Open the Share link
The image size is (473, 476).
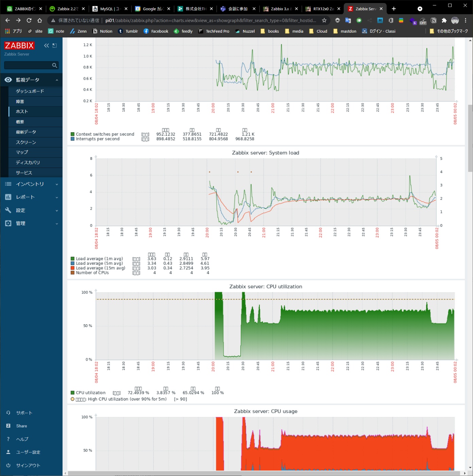click(x=21, y=426)
